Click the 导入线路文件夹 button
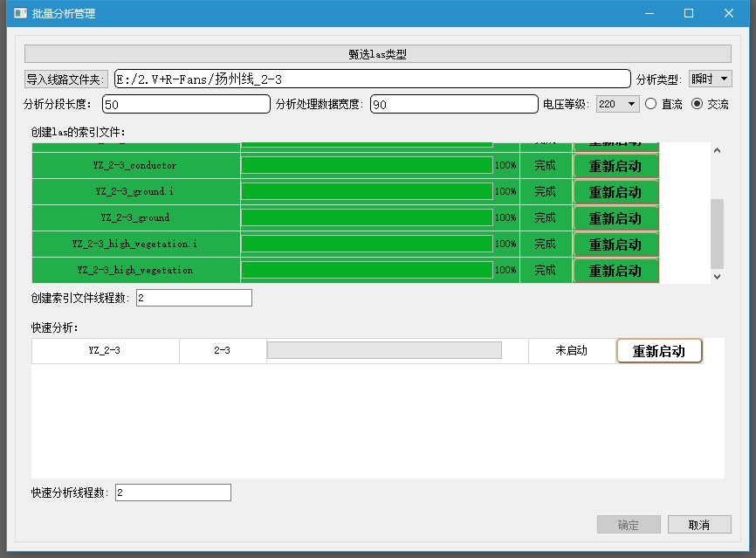Screen dimensions: 756x558 66,79
